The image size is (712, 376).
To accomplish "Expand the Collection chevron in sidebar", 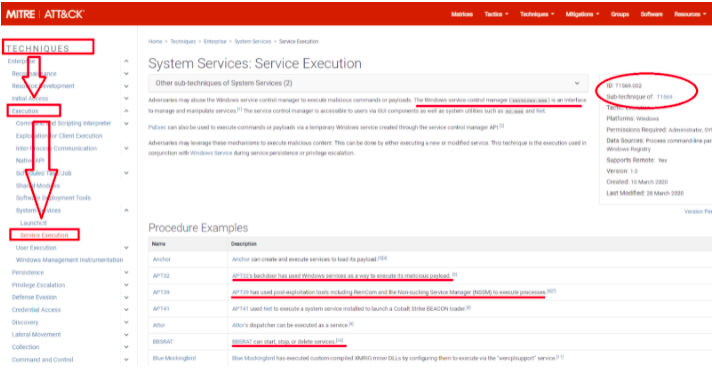I will tap(126, 347).
